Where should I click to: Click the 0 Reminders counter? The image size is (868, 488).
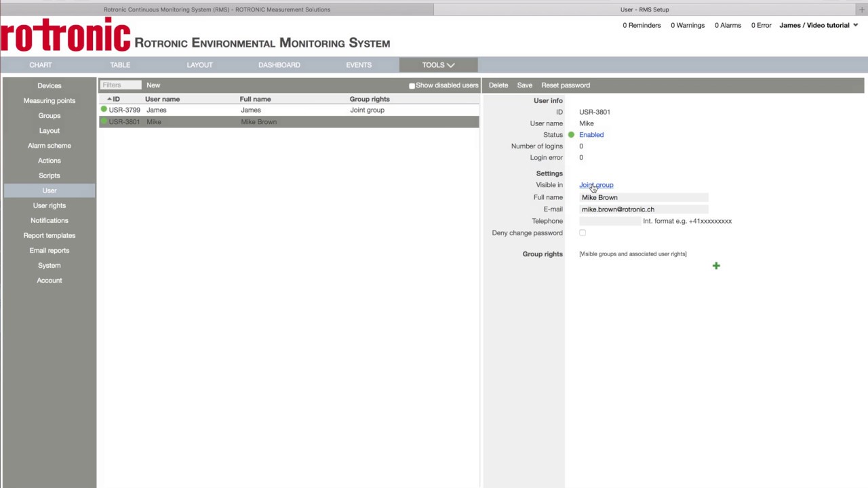(x=642, y=25)
